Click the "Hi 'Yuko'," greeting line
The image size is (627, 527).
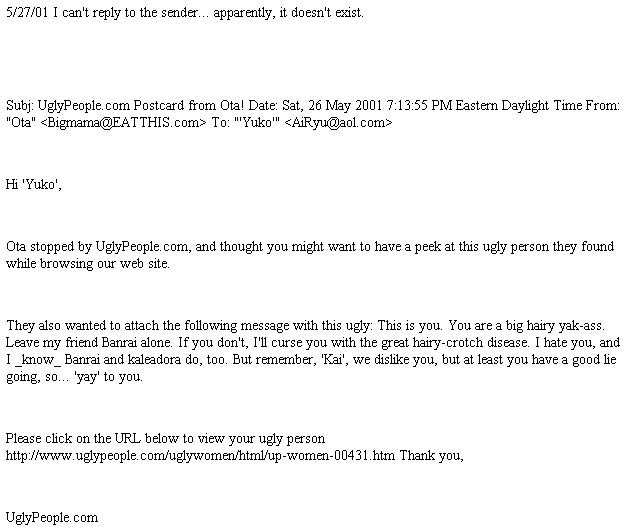tap(34, 185)
